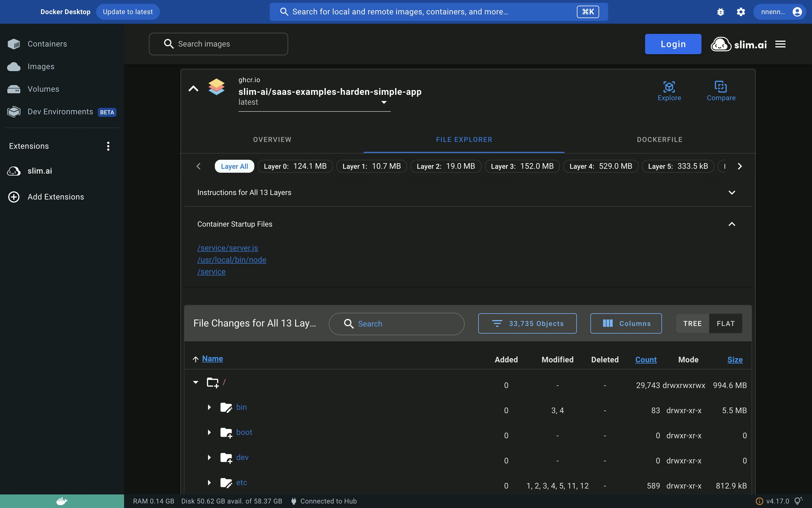The image size is (812, 508).
Task: Click Add Extensions plus icon
Action: coord(14,197)
